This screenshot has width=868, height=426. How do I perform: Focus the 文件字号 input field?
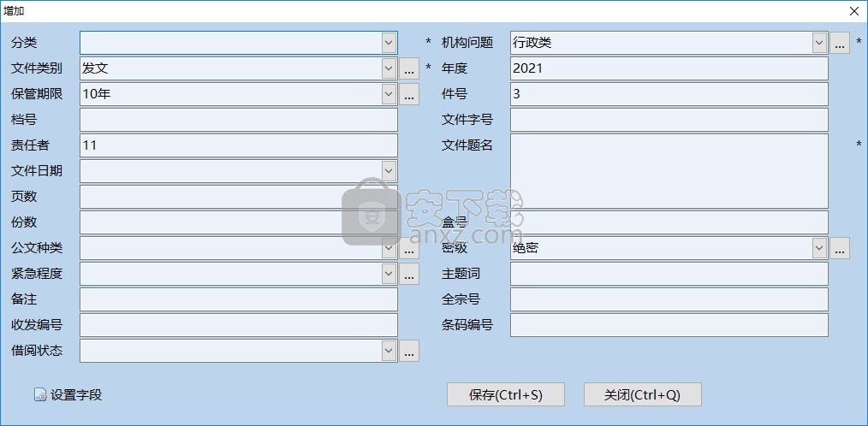coord(669,120)
